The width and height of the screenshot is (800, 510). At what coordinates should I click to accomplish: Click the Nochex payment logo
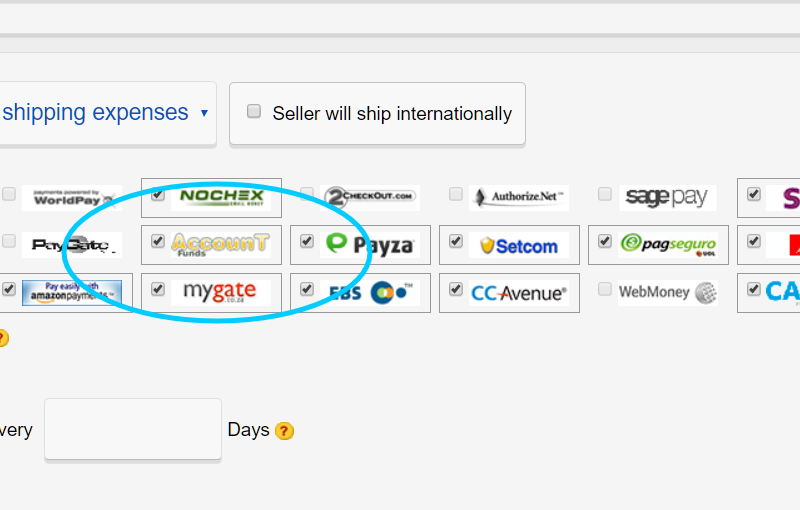[x=221, y=198]
